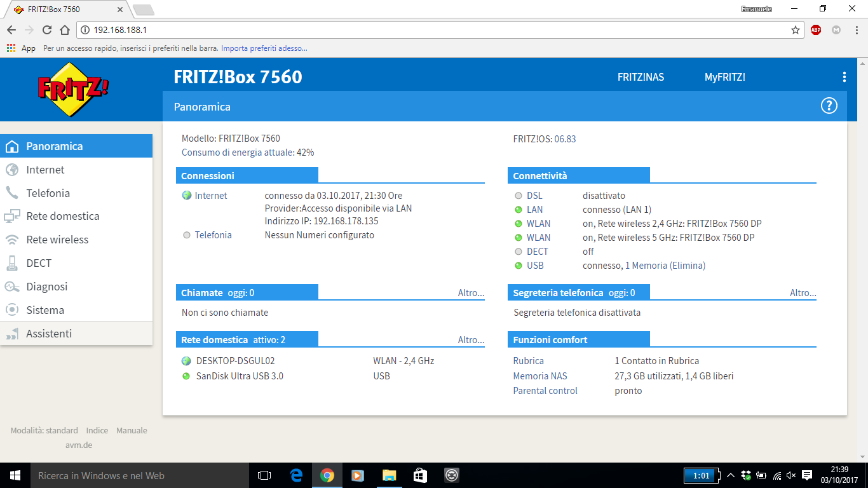Image resolution: width=868 pixels, height=488 pixels.
Task: Open the Apps grid in bookmarks bar
Action: [11, 48]
